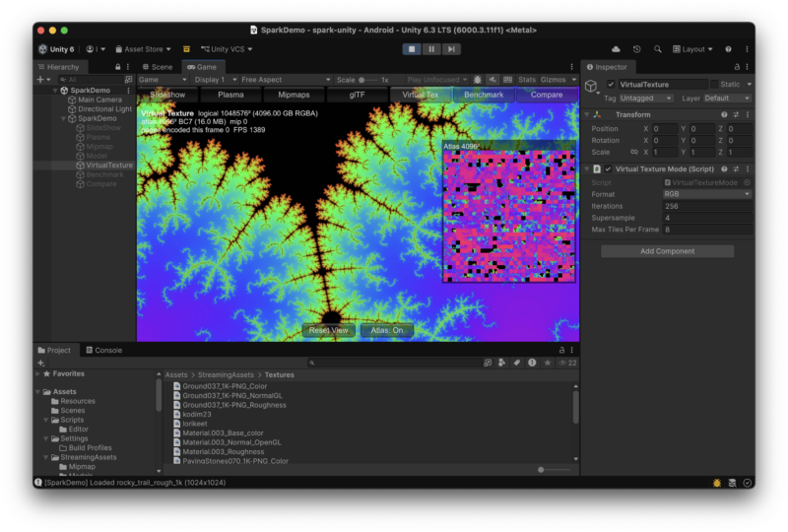Open the yellow Package Manager icon
The height and width of the screenshot is (532, 788).
(x=186, y=49)
